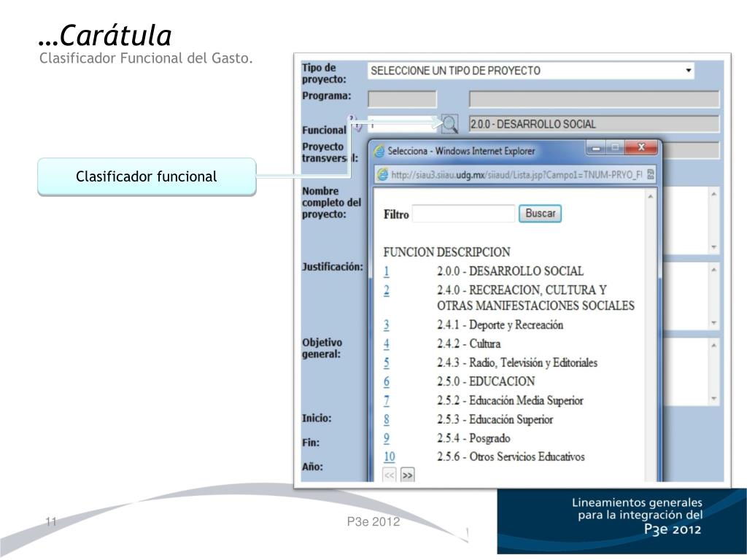The height and width of the screenshot is (560, 747).
Task: Click Nombre completo textarea scroll-down arrow
Action: pyautogui.click(x=713, y=247)
